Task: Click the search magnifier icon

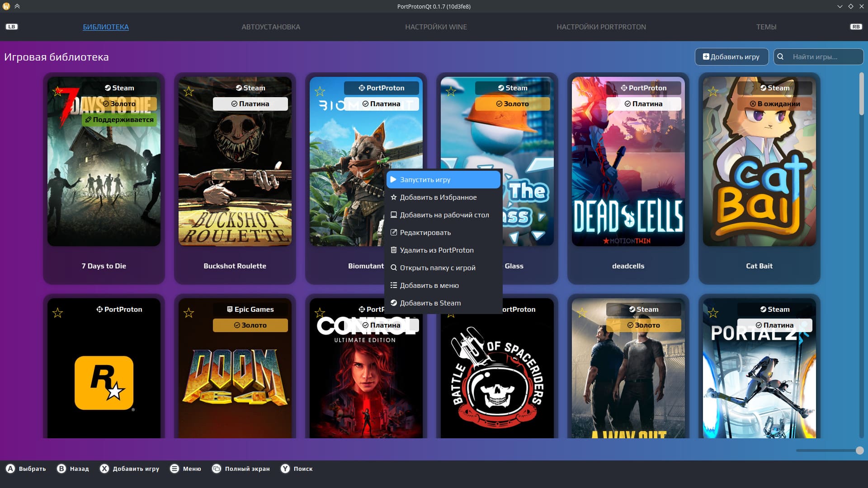Action: (x=780, y=57)
